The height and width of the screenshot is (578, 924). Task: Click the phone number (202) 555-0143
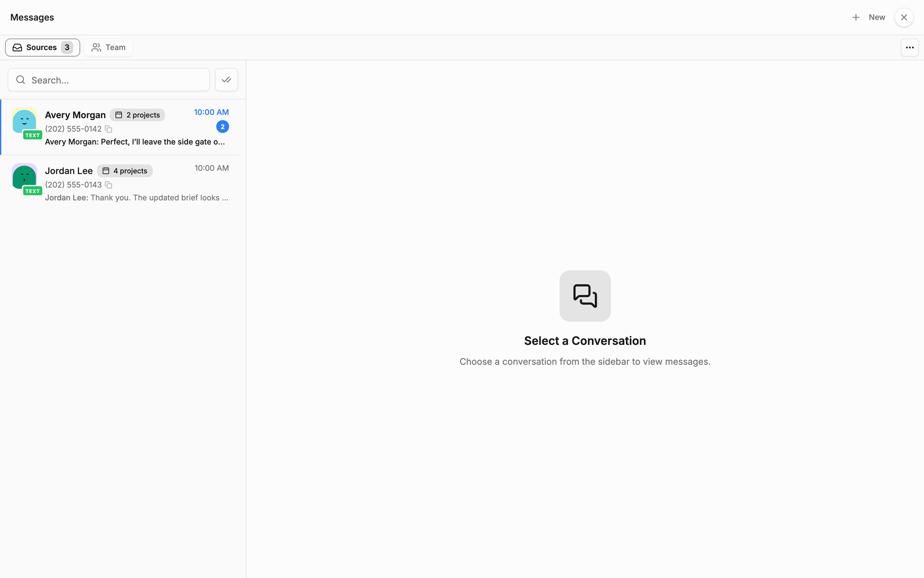(73, 185)
